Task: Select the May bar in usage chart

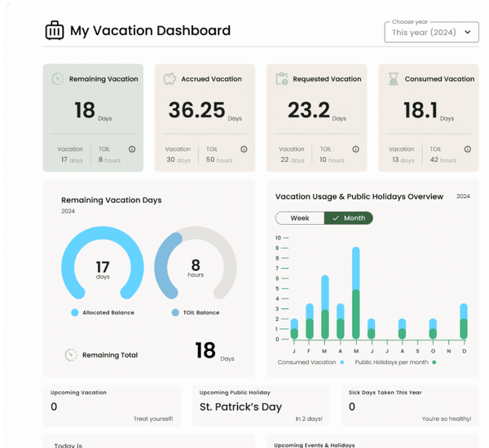Action: coord(356,293)
